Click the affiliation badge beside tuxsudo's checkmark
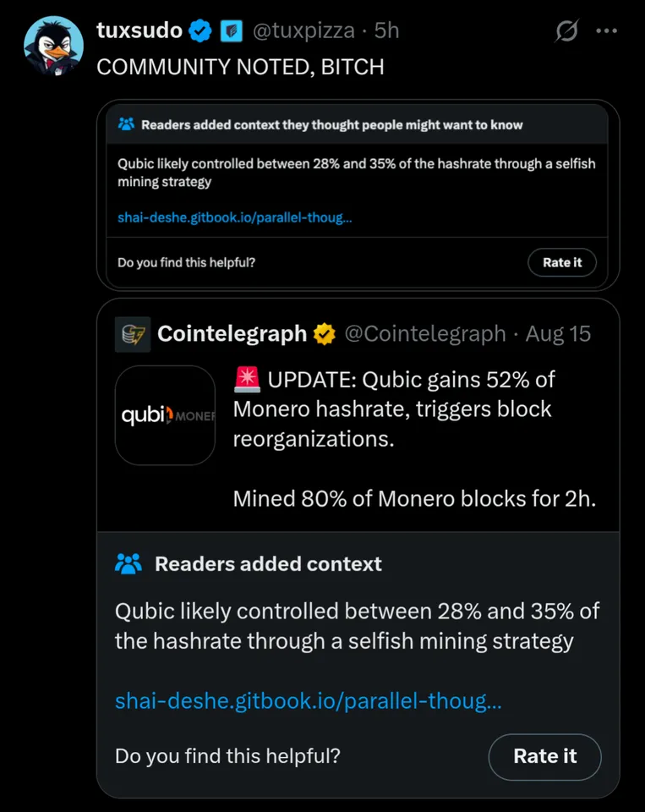Image resolution: width=645 pixels, height=812 pixels. pyautogui.click(x=232, y=31)
